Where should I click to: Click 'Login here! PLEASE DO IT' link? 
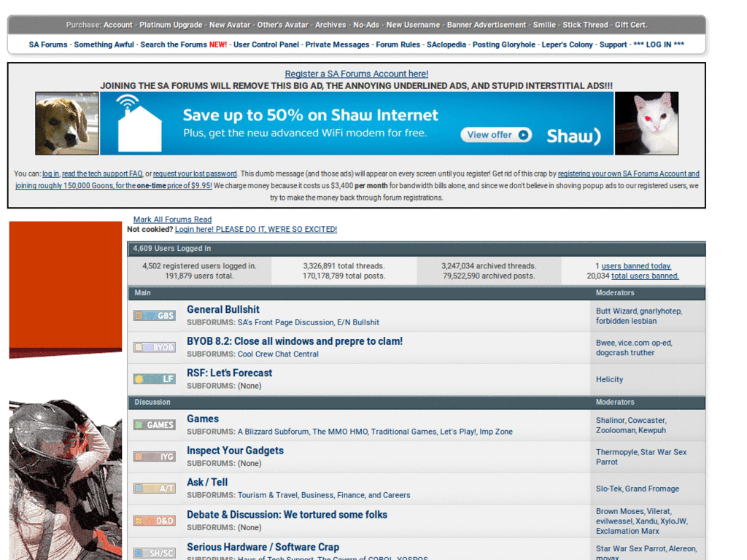[x=256, y=229]
